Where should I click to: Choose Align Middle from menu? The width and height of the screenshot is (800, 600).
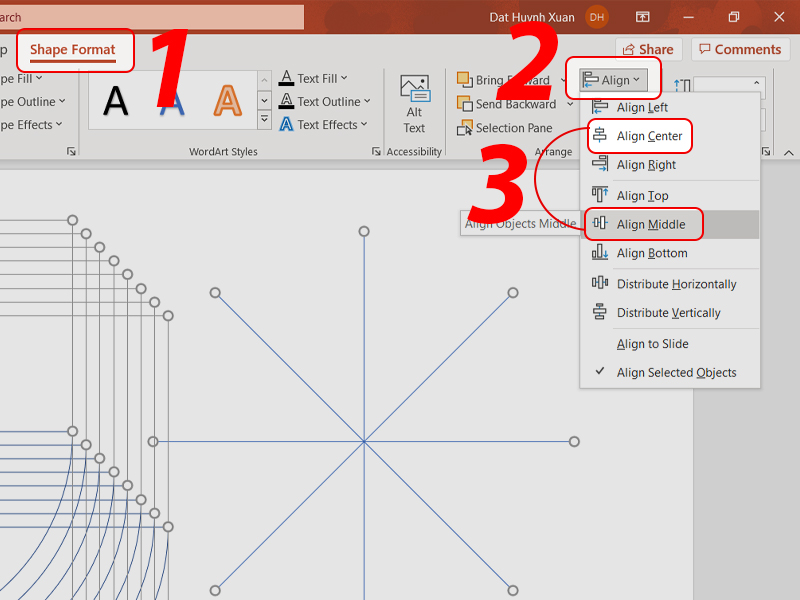coord(650,224)
